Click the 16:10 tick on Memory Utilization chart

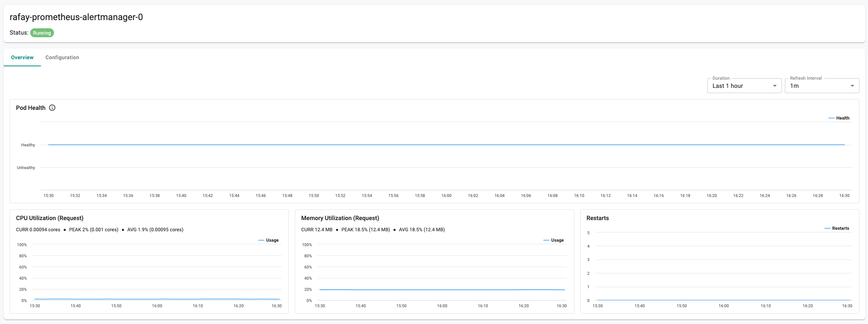click(x=483, y=306)
